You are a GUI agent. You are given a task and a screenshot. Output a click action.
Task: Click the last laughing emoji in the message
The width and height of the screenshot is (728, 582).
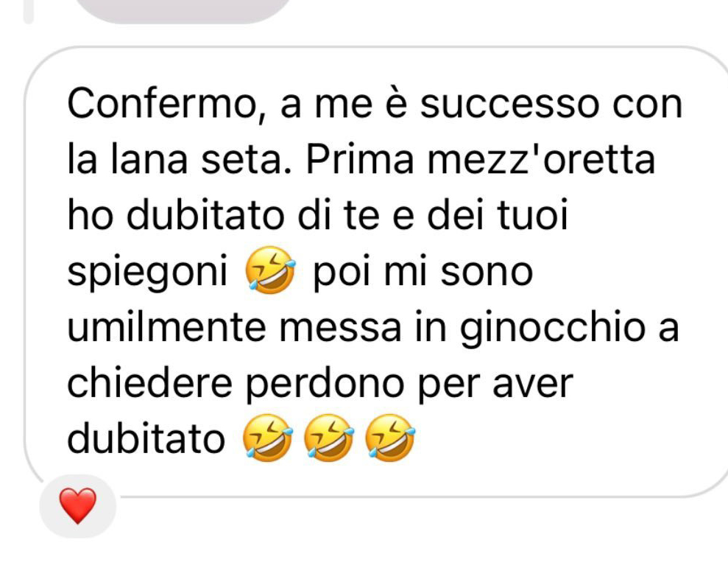pyautogui.click(x=390, y=438)
